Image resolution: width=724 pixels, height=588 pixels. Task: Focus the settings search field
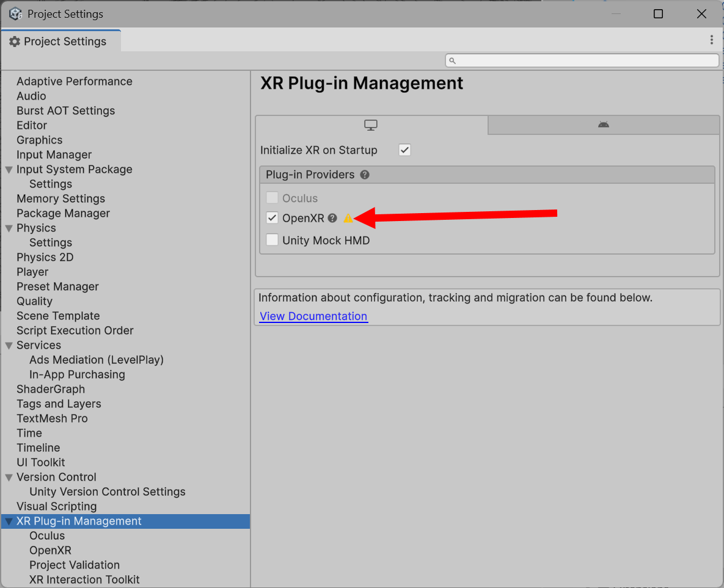582,60
